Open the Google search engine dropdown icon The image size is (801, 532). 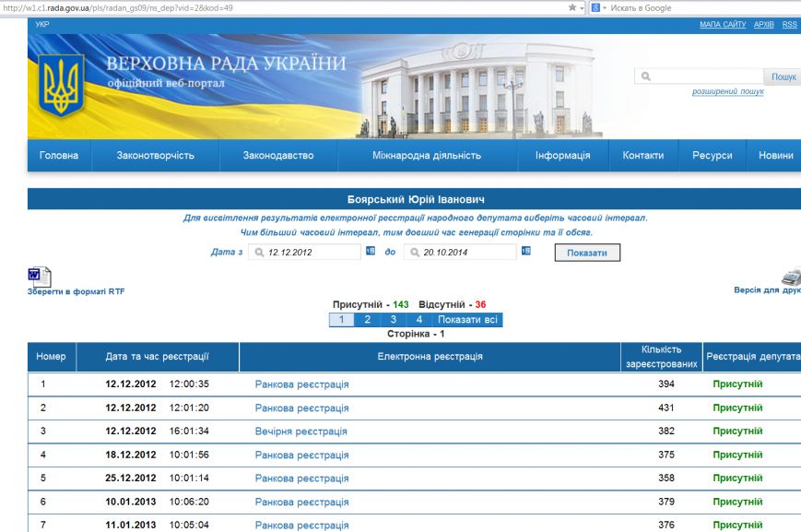coord(597,7)
